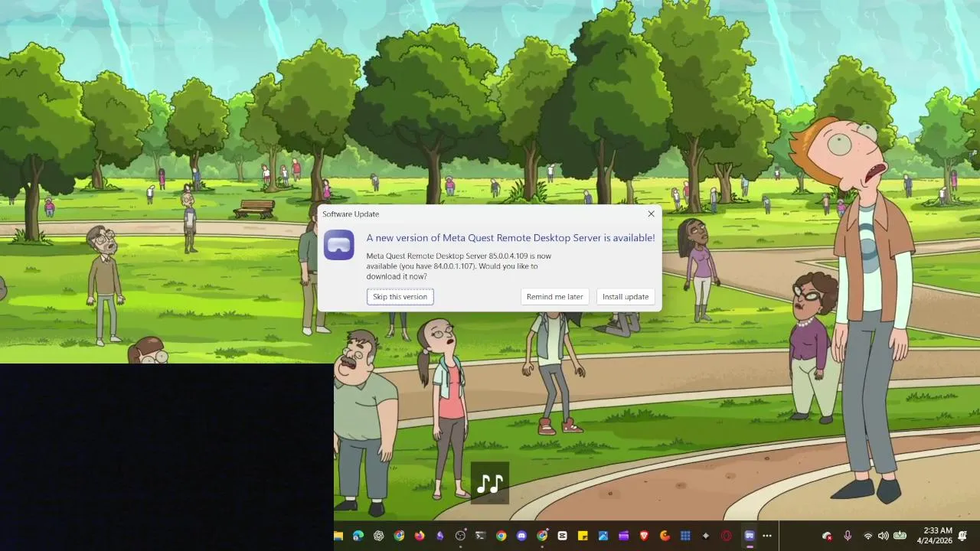Click the battery status tray icon

point(900,536)
